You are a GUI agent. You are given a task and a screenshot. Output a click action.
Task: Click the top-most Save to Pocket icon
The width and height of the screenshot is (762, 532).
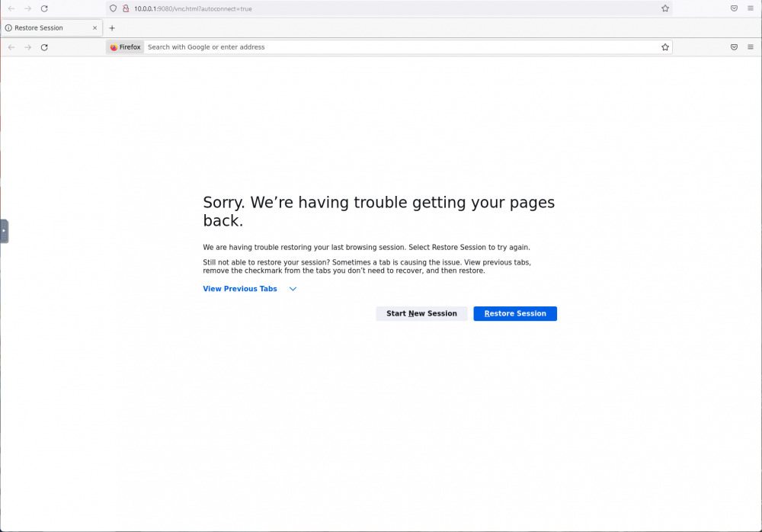735,8
